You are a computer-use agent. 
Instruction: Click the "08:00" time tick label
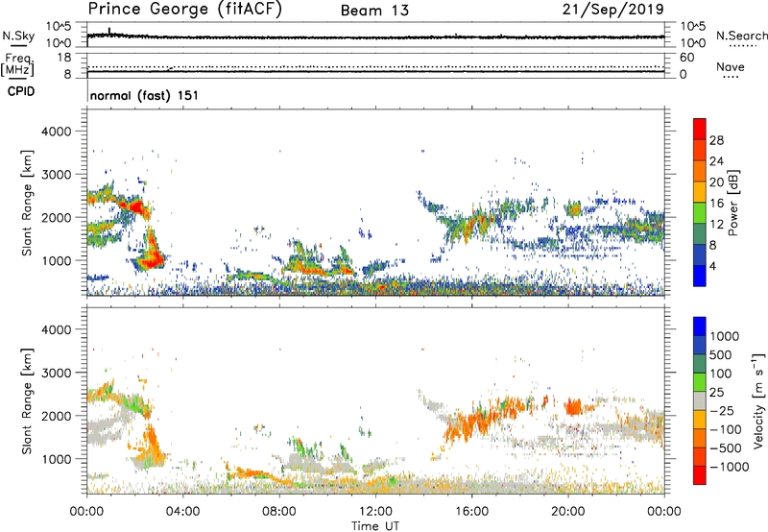[x=279, y=512]
